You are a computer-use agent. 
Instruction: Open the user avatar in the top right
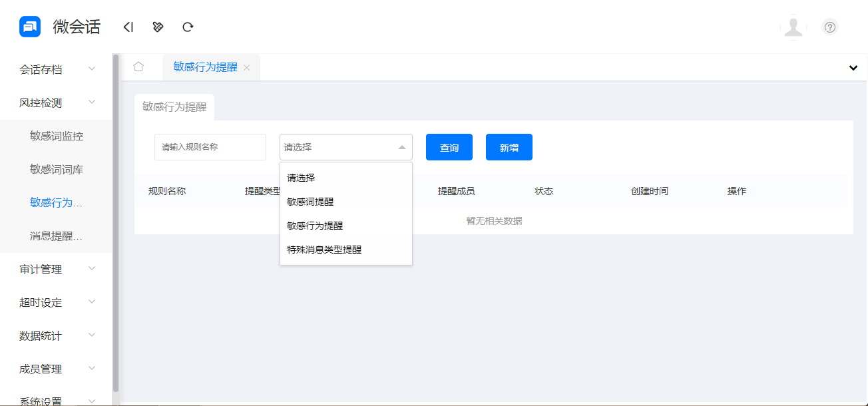793,27
